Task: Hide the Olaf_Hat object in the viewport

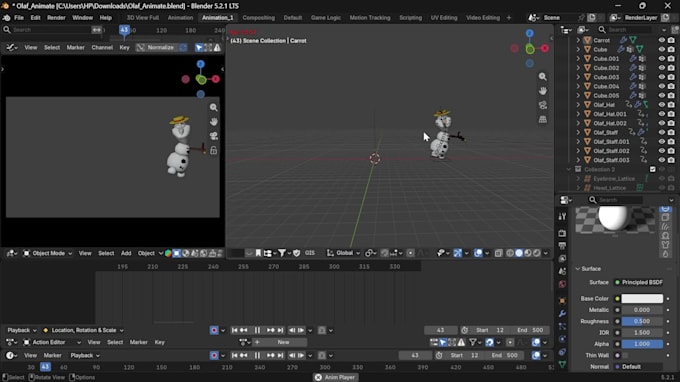Action: tap(661, 104)
